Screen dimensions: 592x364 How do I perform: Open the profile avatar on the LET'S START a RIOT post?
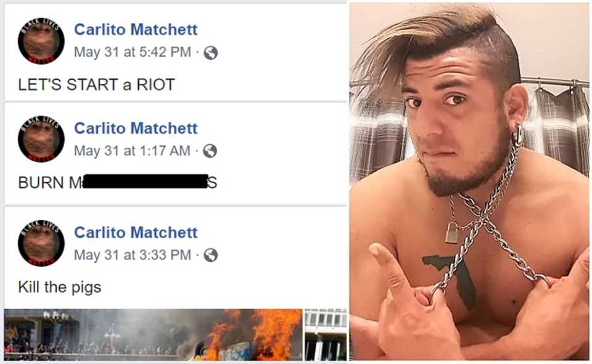41,41
